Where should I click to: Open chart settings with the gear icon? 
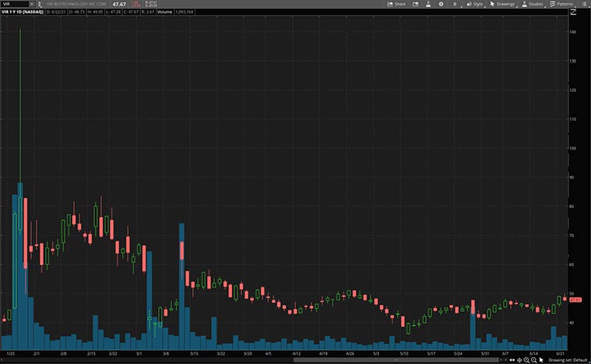tap(441, 4)
